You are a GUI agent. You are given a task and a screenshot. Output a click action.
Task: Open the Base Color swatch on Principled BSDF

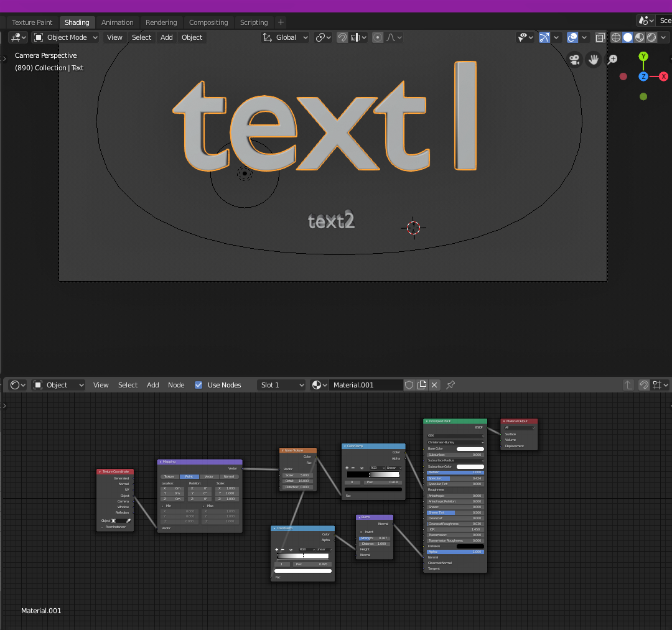click(x=470, y=448)
